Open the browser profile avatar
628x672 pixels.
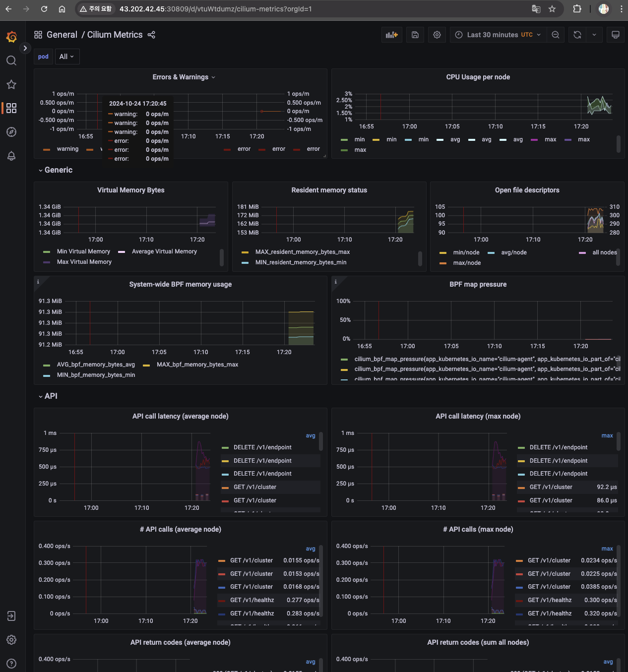tap(604, 9)
